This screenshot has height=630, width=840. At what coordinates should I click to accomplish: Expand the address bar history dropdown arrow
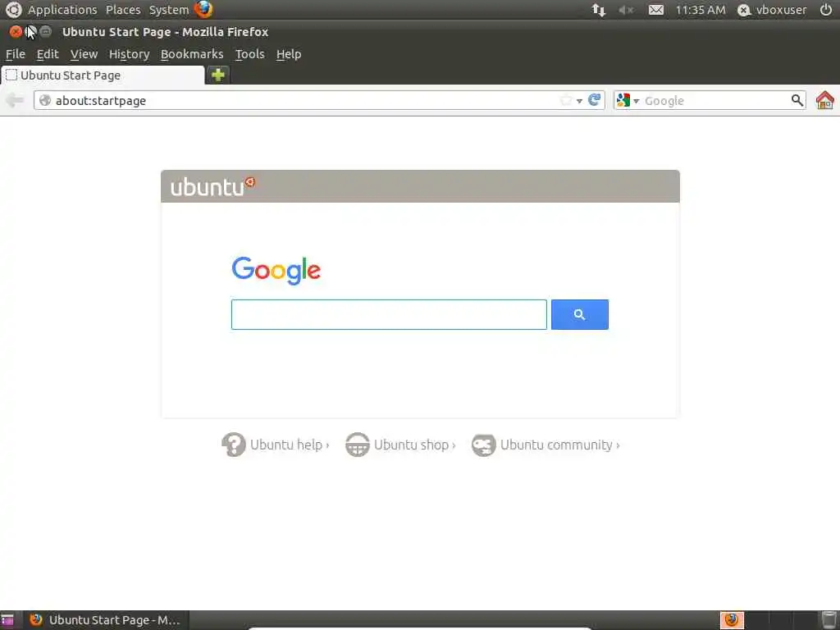tap(579, 101)
